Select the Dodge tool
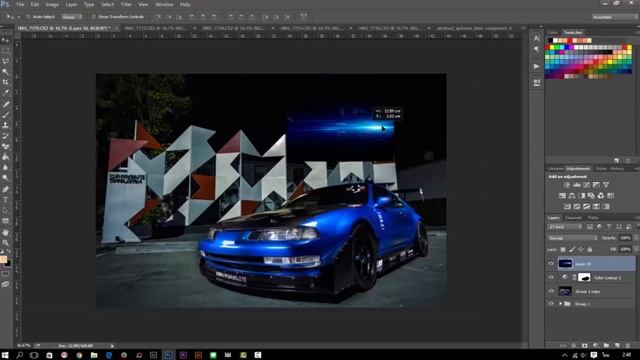This screenshot has height=360, width=640. click(5, 178)
